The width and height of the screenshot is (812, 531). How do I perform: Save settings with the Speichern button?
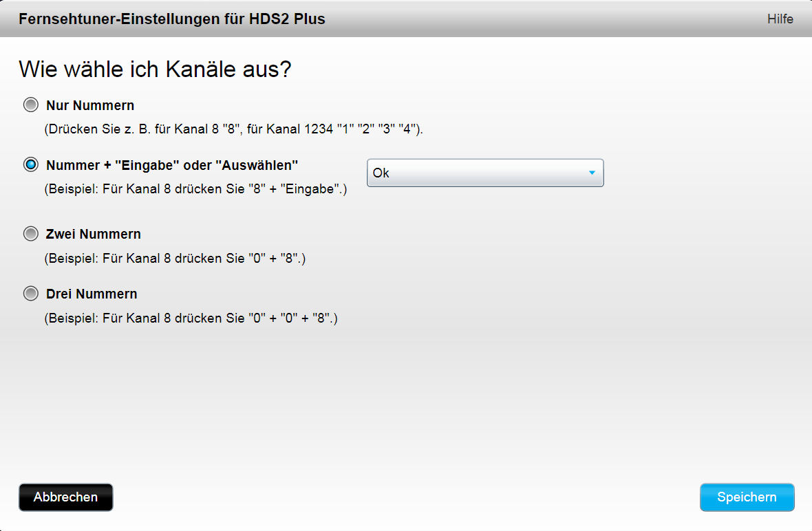(x=747, y=497)
